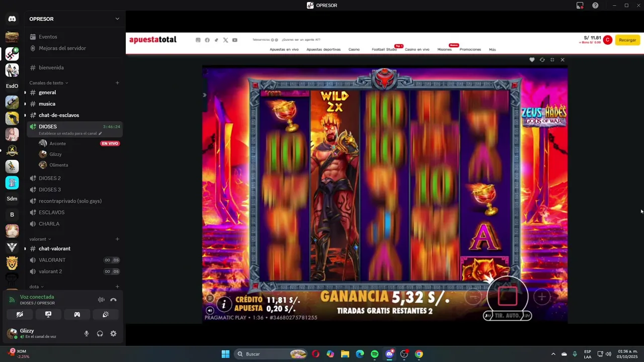The image size is (644, 362).
Task: Open Apuestas deportivas tab
Action: pyautogui.click(x=324, y=50)
